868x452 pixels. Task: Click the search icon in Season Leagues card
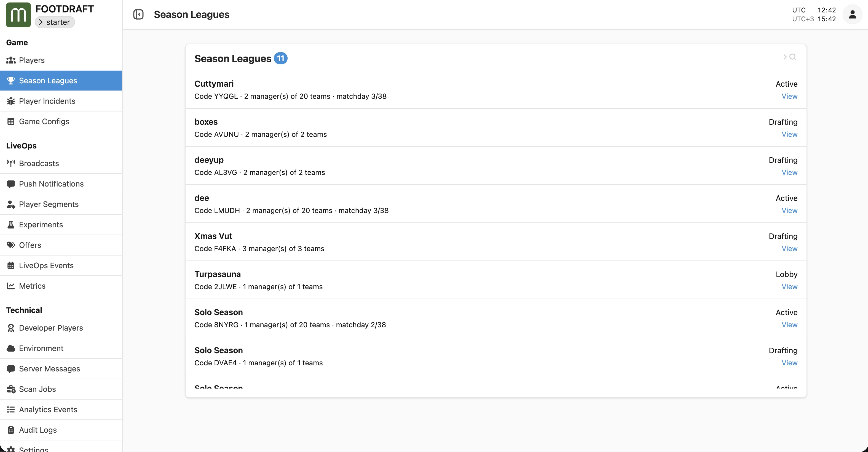[792, 57]
